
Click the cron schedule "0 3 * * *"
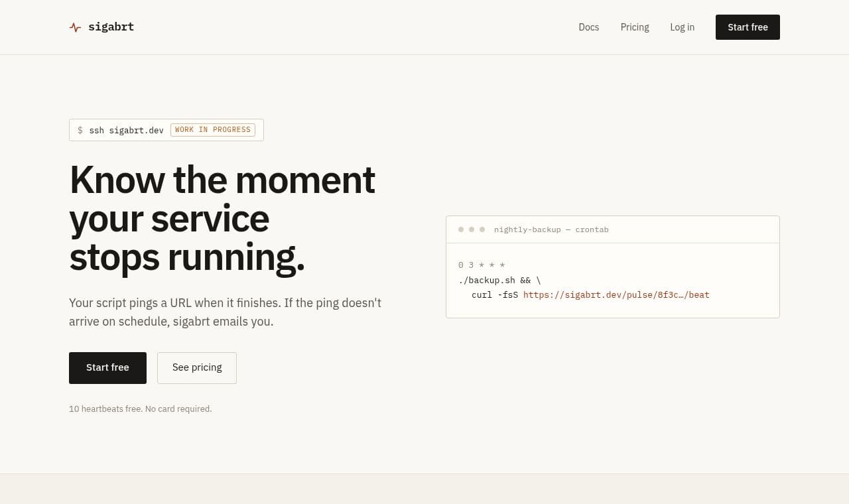482,265
